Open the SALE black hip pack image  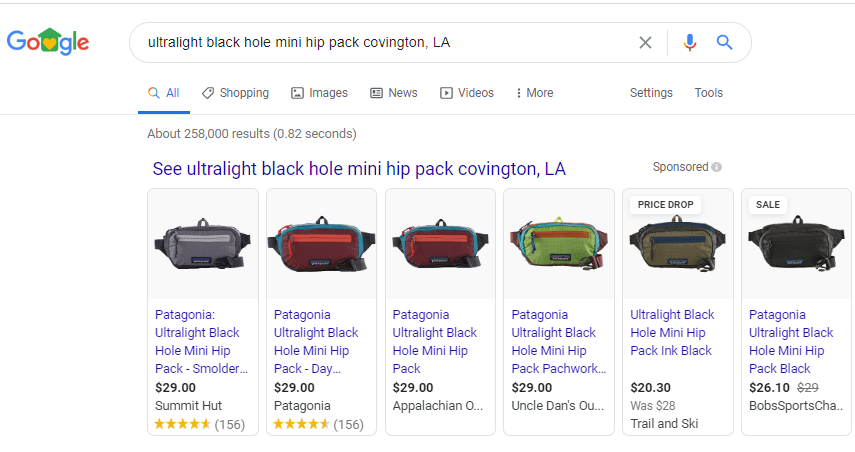click(x=796, y=244)
